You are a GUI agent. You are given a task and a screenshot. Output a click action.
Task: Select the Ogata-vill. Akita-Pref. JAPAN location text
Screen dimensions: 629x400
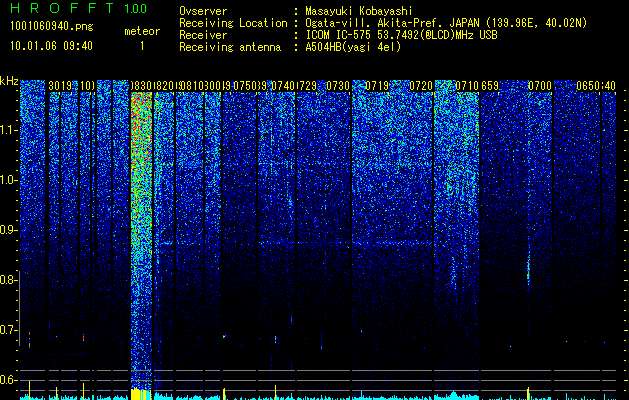coord(446,23)
